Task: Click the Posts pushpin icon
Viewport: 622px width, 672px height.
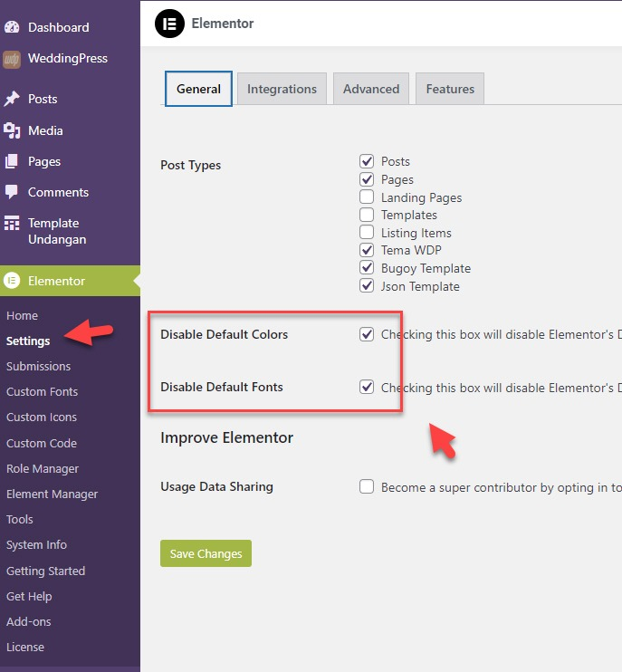Action: pos(12,99)
